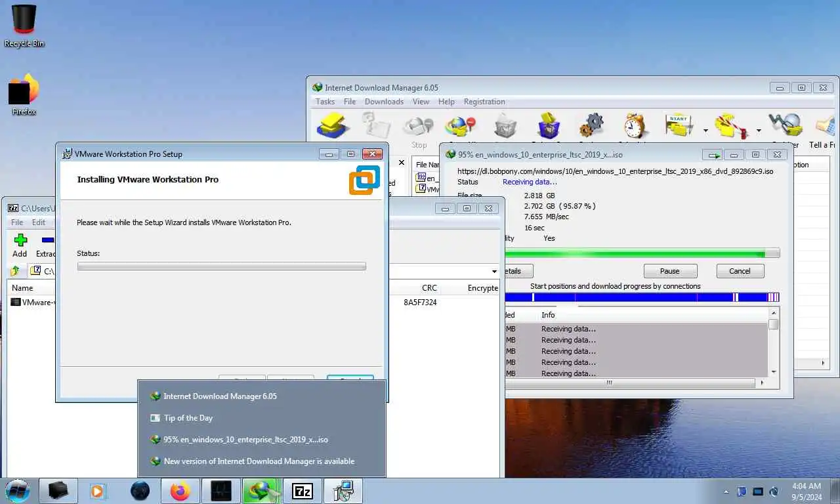Click the taskbar clock showing 4:04 AM

click(806, 491)
